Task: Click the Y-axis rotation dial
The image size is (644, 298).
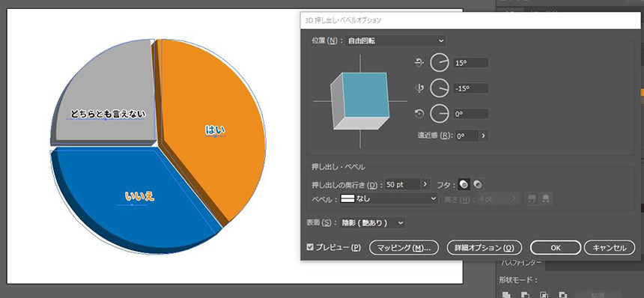Action: tap(440, 88)
